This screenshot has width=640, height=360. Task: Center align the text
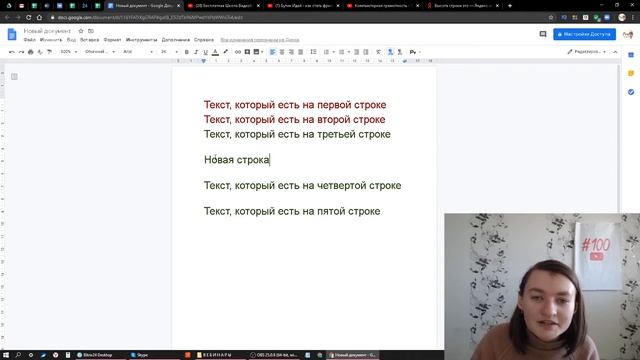282,52
